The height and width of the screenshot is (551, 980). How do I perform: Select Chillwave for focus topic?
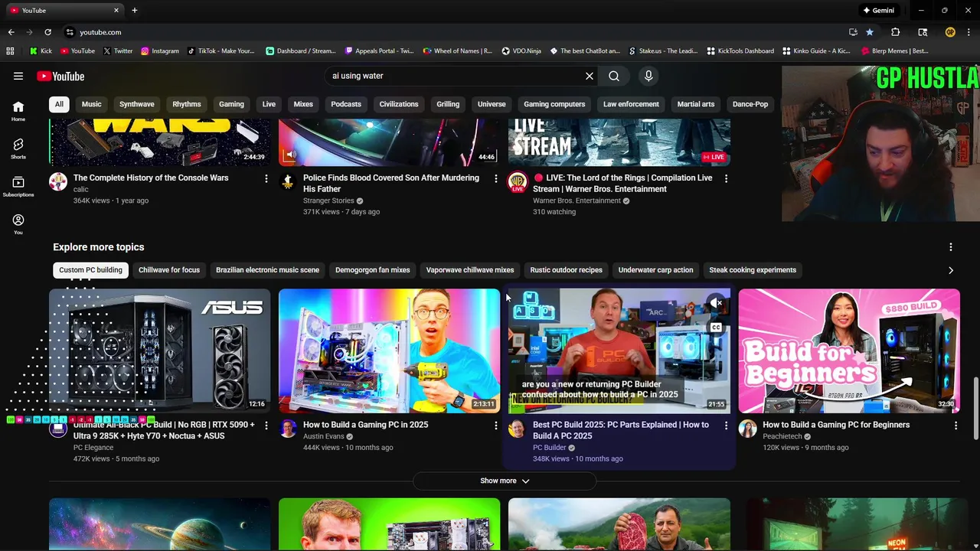pyautogui.click(x=169, y=270)
